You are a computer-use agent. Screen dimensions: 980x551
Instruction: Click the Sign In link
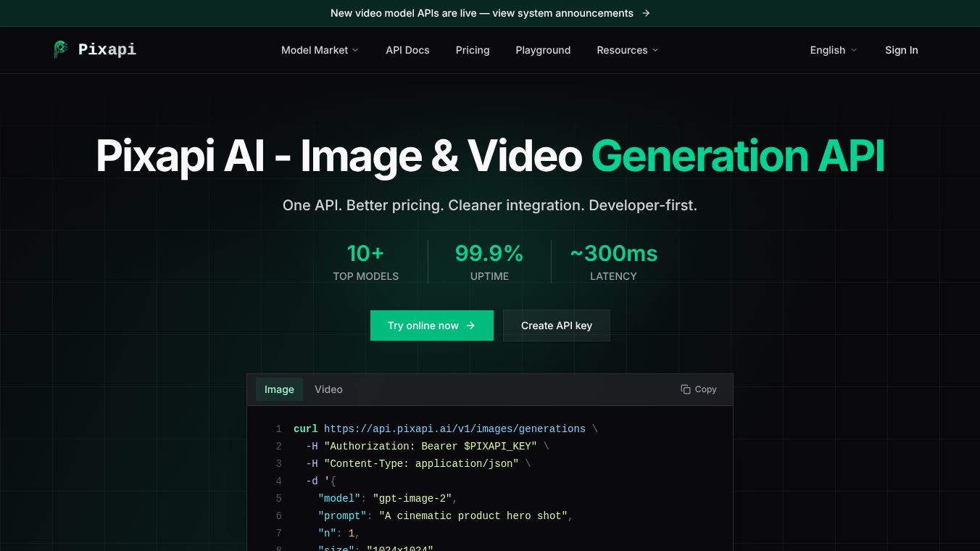point(902,50)
